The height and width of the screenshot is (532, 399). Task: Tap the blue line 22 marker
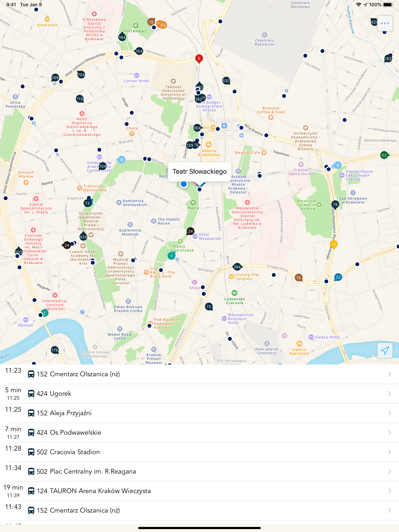click(x=338, y=277)
